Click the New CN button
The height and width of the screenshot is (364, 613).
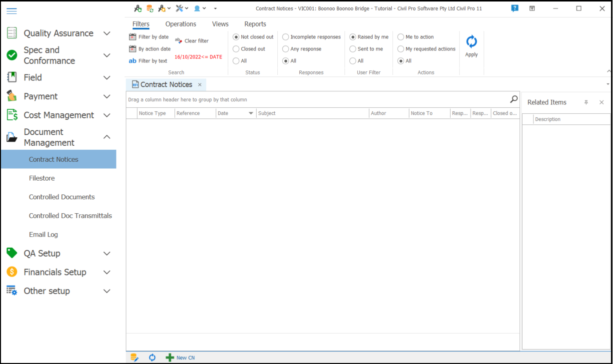(x=180, y=358)
